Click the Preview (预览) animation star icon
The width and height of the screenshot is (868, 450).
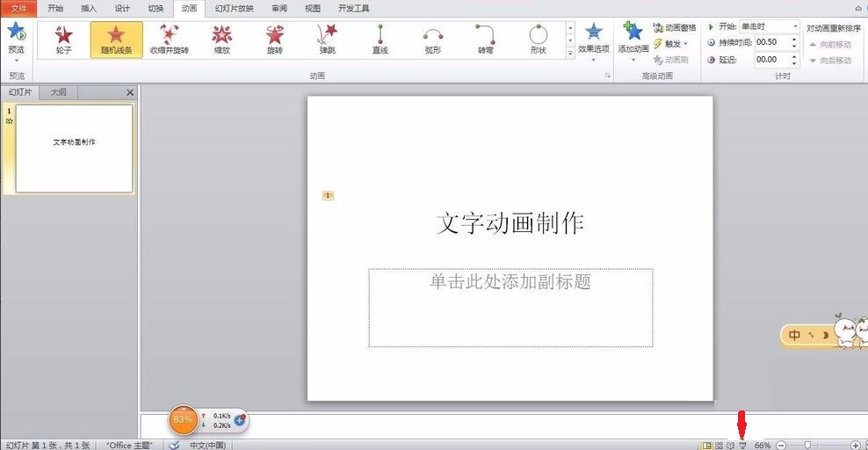click(17, 32)
